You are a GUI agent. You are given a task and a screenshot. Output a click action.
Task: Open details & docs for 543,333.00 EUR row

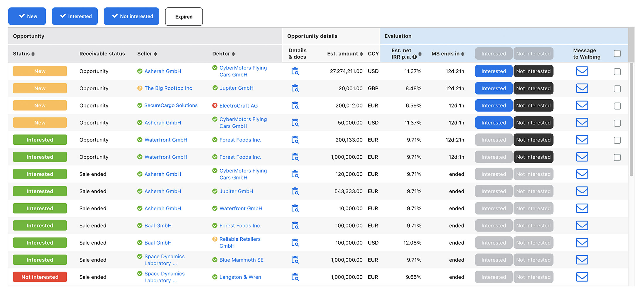tap(295, 191)
